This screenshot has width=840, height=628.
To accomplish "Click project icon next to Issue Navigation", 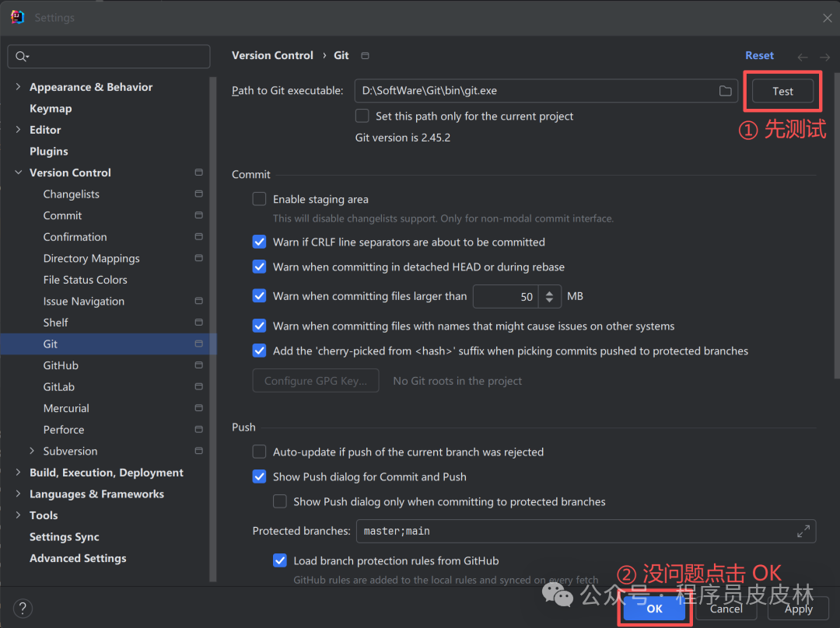I will tap(199, 301).
